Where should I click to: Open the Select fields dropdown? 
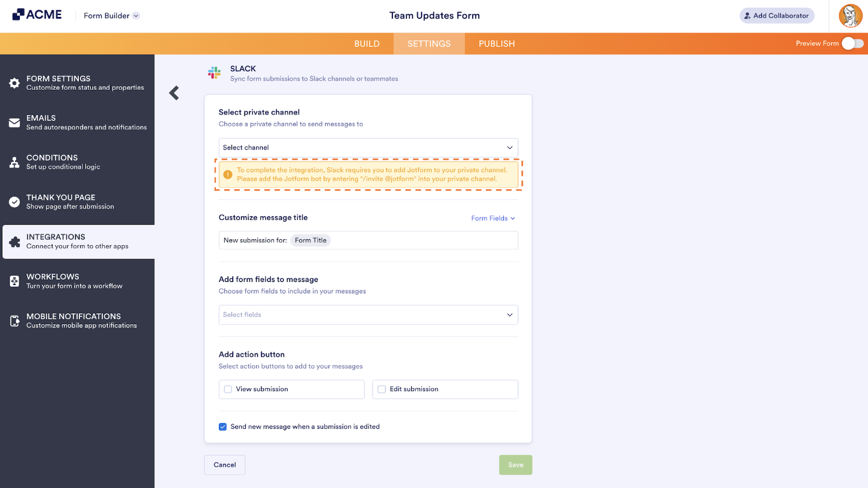pyautogui.click(x=368, y=314)
